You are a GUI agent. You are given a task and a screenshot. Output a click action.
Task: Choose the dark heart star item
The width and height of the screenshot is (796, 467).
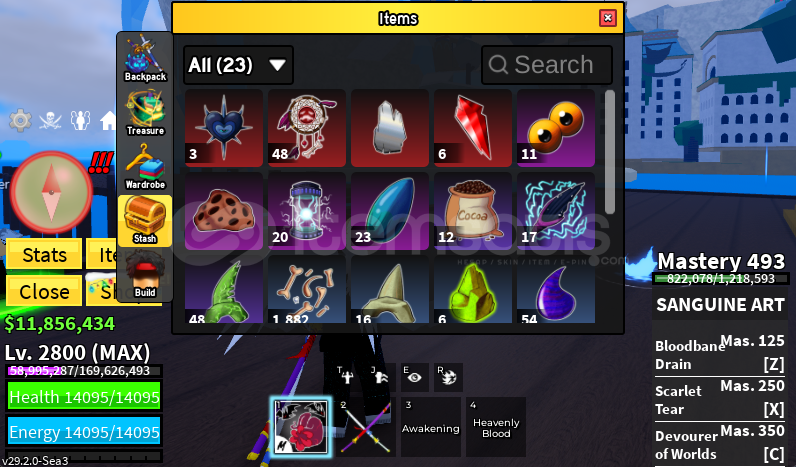coord(224,128)
